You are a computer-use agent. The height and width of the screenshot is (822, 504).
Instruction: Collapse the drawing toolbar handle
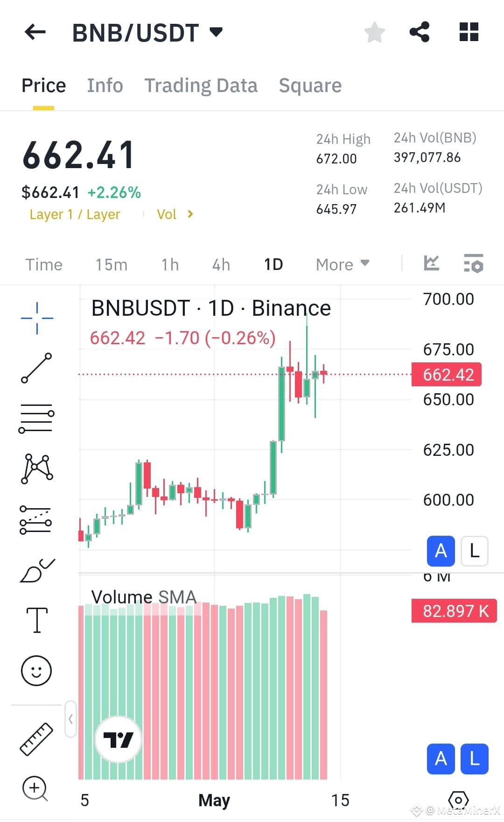[70, 719]
